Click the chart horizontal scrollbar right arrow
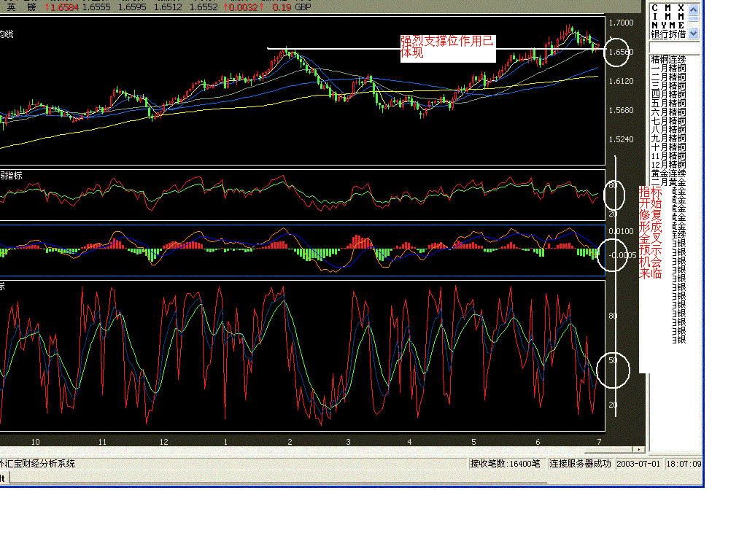The image size is (747, 560). (640, 450)
